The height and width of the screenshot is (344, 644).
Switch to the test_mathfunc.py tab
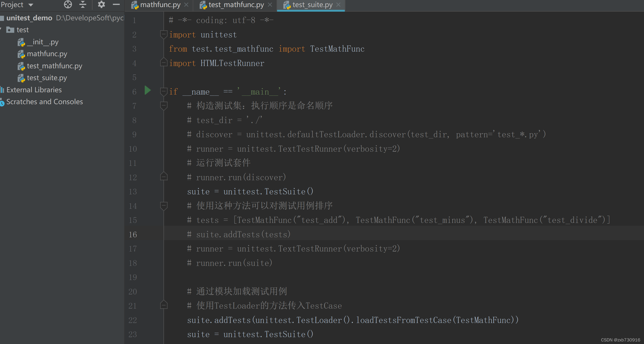236,5
